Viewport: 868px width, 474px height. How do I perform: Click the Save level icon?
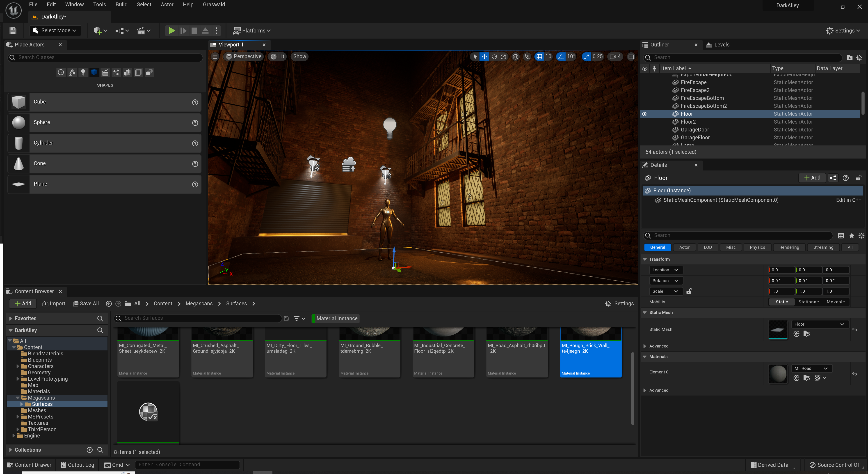(13, 31)
